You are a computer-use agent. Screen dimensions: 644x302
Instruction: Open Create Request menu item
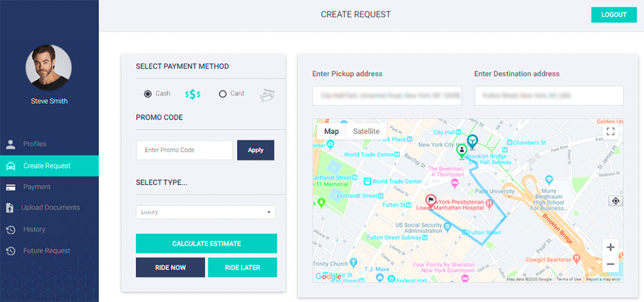[x=49, y=166]
